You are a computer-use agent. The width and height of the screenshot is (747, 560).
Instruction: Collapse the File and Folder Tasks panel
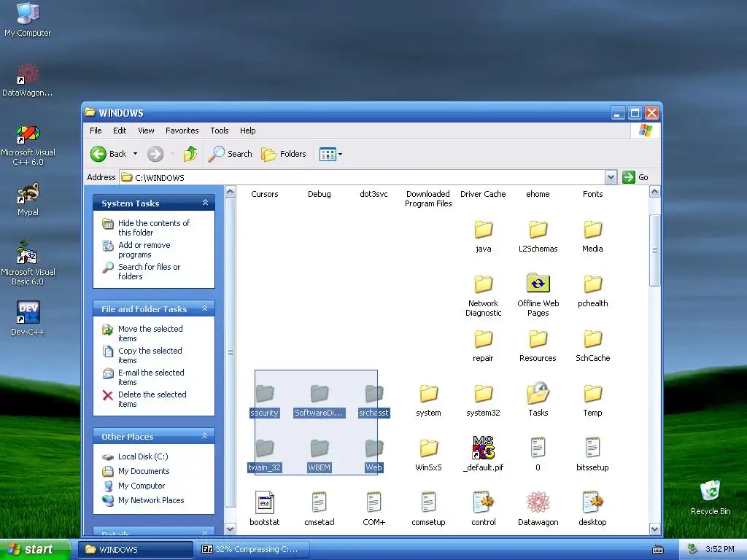tap(205, 308)
